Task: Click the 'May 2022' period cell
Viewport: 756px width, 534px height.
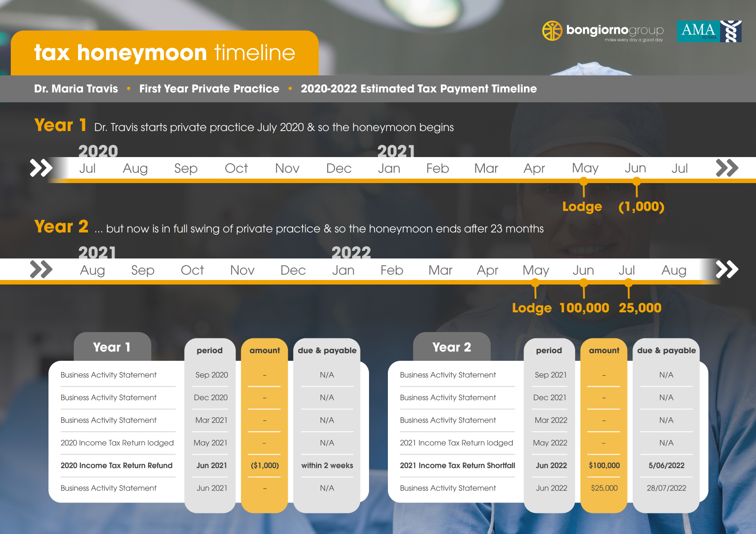Action: 550,443
